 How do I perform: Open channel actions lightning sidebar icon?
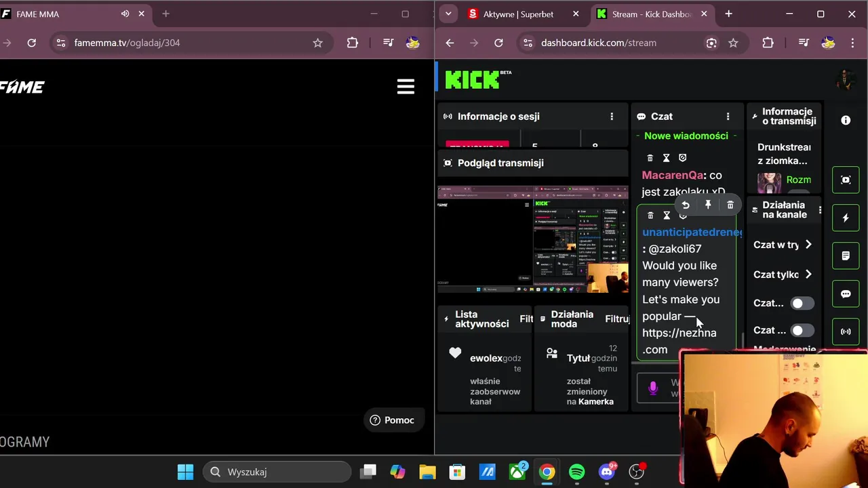coord(846,218)
